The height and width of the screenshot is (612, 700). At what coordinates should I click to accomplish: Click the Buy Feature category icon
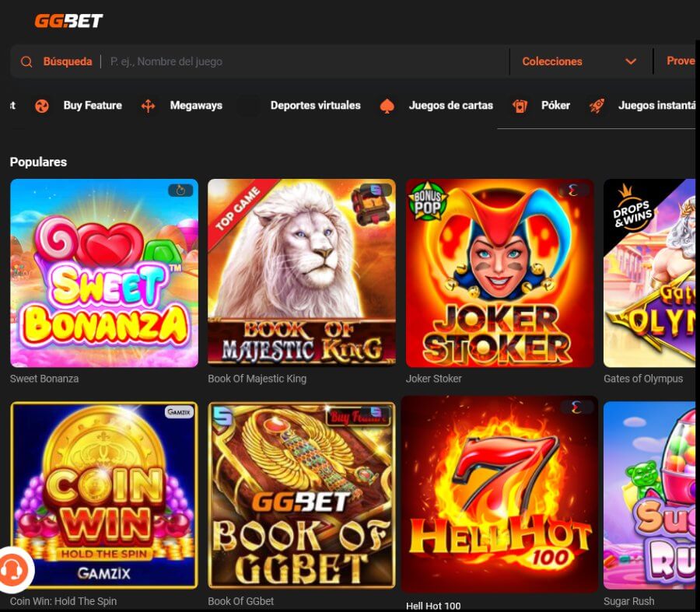click(x=42, y=106)
